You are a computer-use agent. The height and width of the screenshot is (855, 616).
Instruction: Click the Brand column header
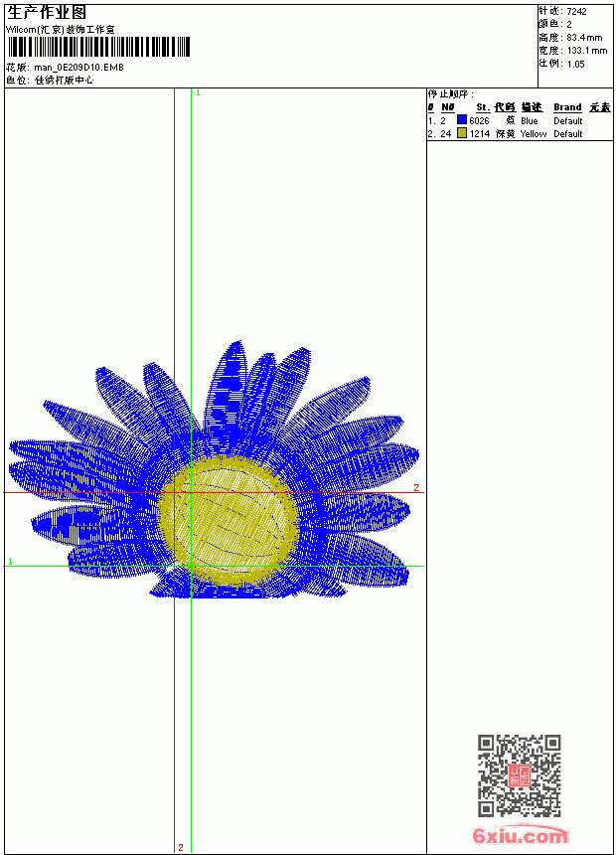[567, 107]
